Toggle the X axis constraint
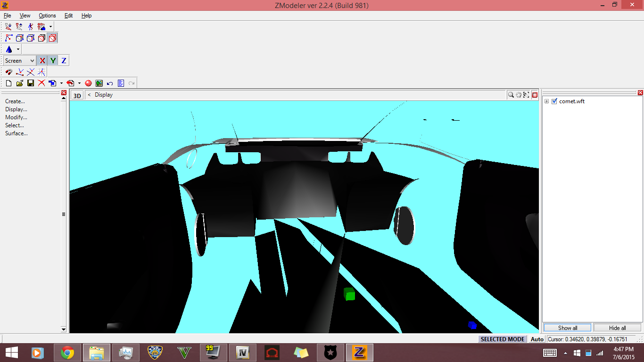This screenshot has width=644, height=362. click(x=42, y=61)
